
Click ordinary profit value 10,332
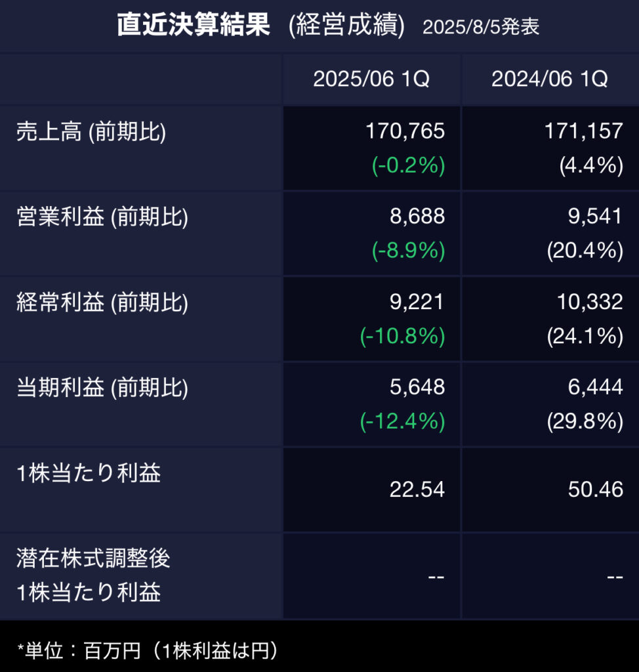(x=590, y=302)
